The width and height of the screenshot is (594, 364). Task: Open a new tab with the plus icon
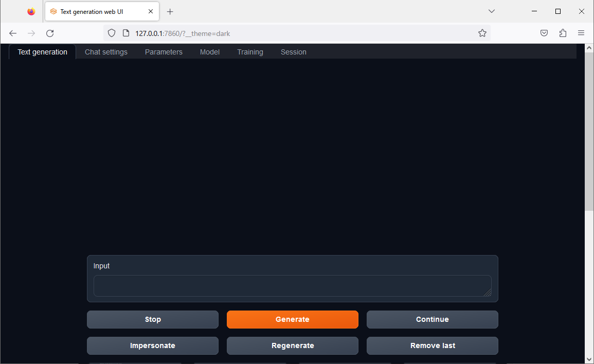pyautogui.click(x=170, y=12)
